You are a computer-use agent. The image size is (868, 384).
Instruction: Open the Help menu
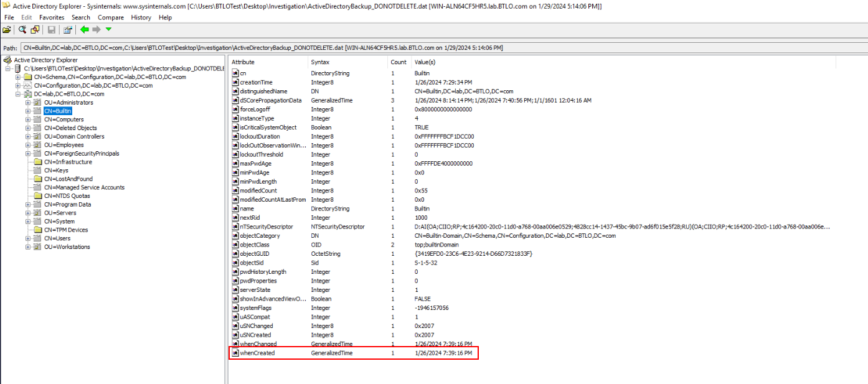point(165,17)
